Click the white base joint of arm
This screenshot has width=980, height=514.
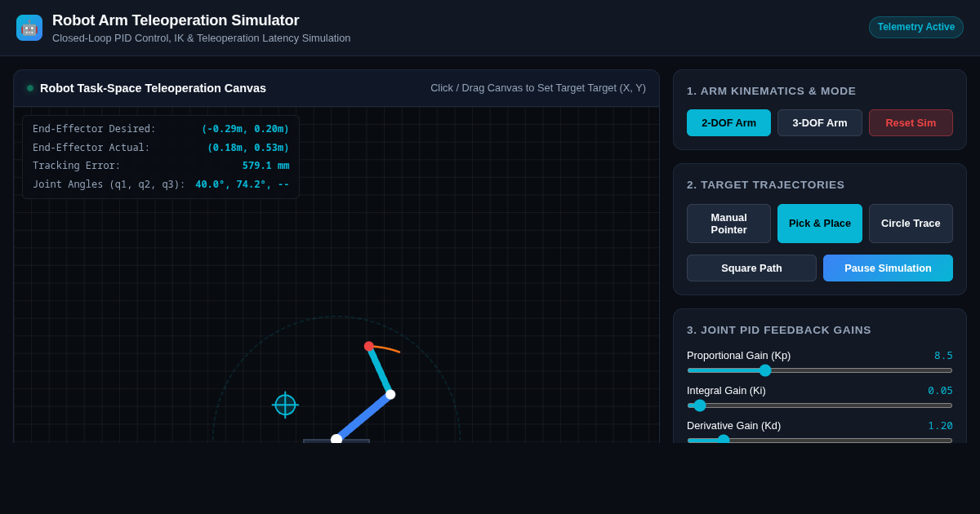tap(336, 439)
